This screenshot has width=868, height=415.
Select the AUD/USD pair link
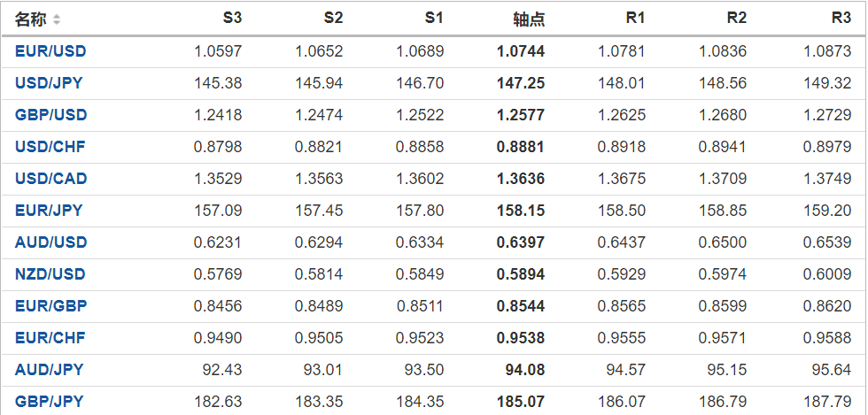[50, 242]
